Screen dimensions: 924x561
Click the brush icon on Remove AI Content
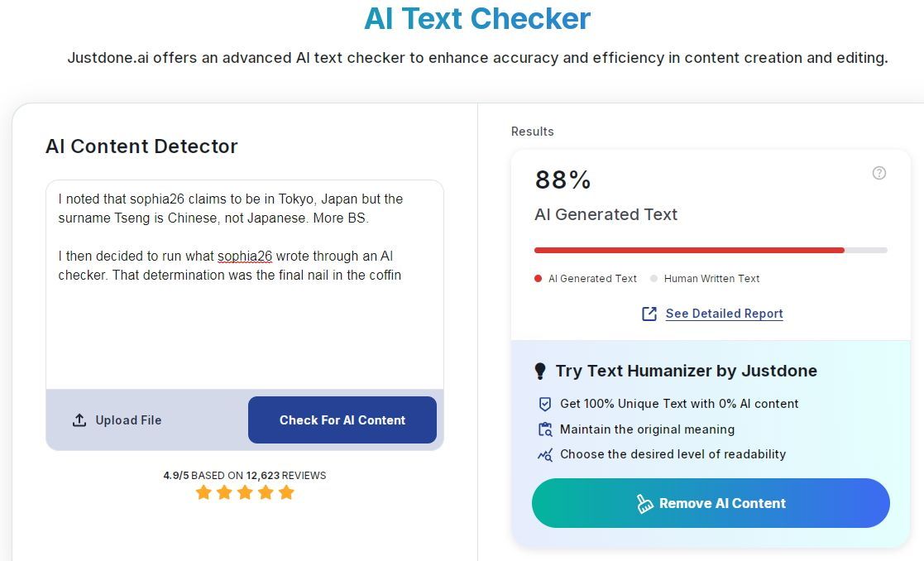pyautogui.click(x=645, y=504)
